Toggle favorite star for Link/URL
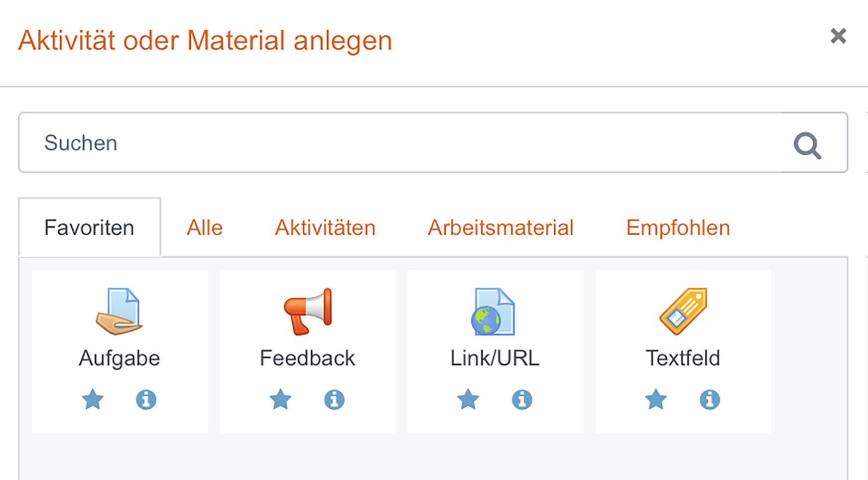868x480 pixels. click(468, 399)
